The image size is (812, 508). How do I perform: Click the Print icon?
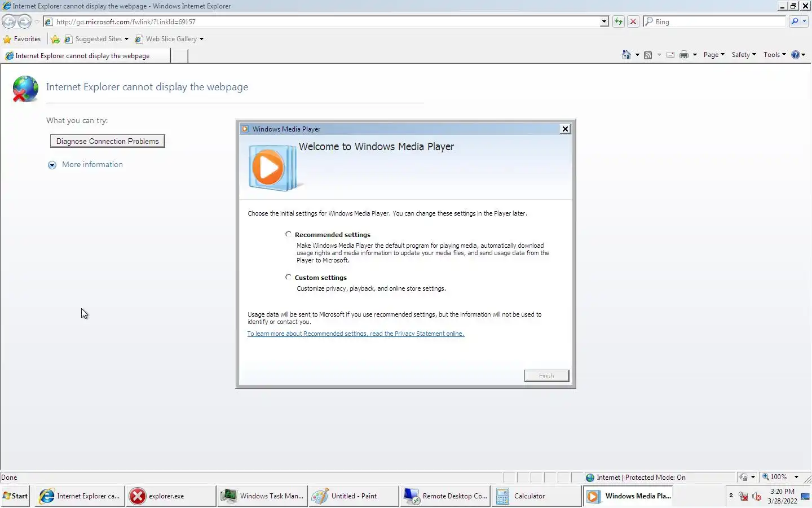tap(684, 55)
